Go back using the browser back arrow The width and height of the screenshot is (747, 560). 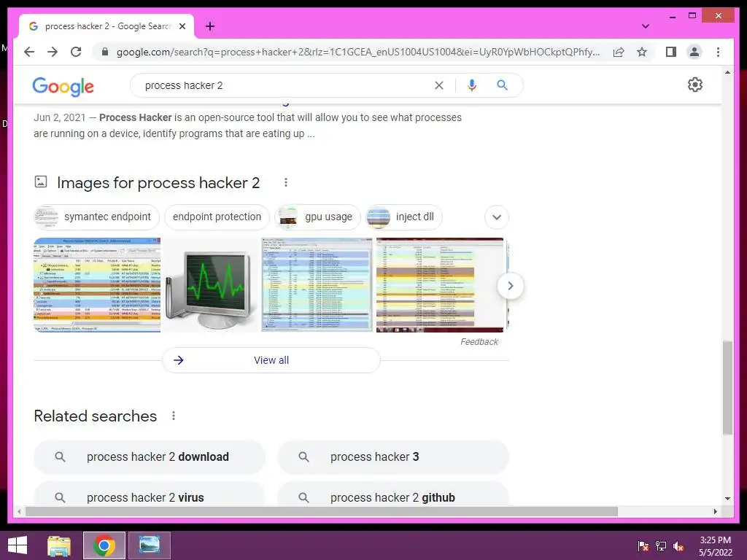click(x=29, y=52)
